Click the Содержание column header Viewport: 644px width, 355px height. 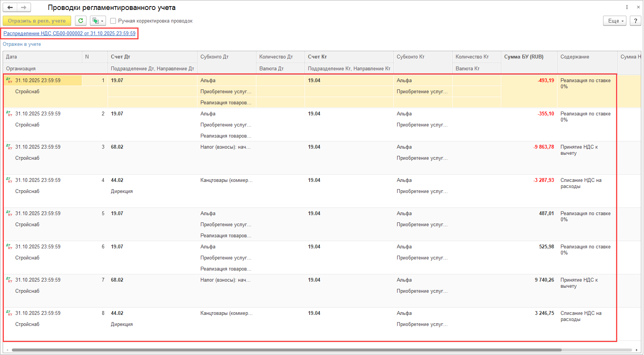574,57
